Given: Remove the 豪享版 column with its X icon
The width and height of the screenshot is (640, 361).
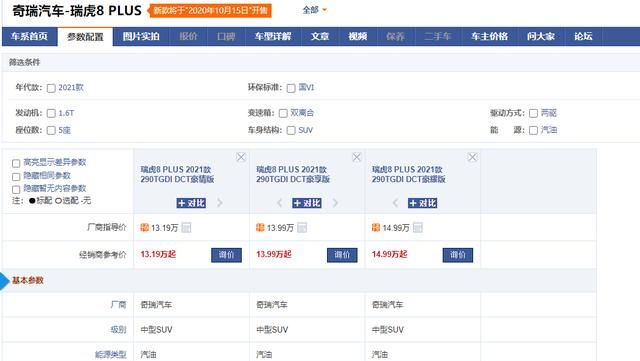Looking at the screenshot, I should (x=356, y=157).
